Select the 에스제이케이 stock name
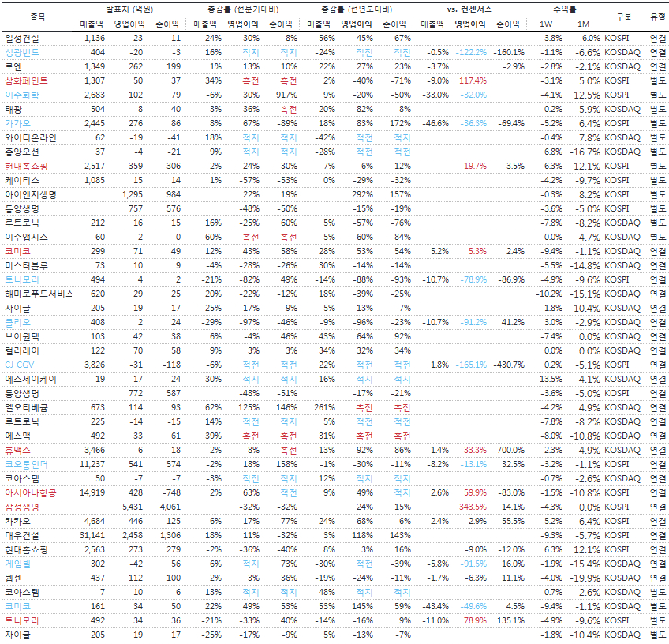 (31, 379)
